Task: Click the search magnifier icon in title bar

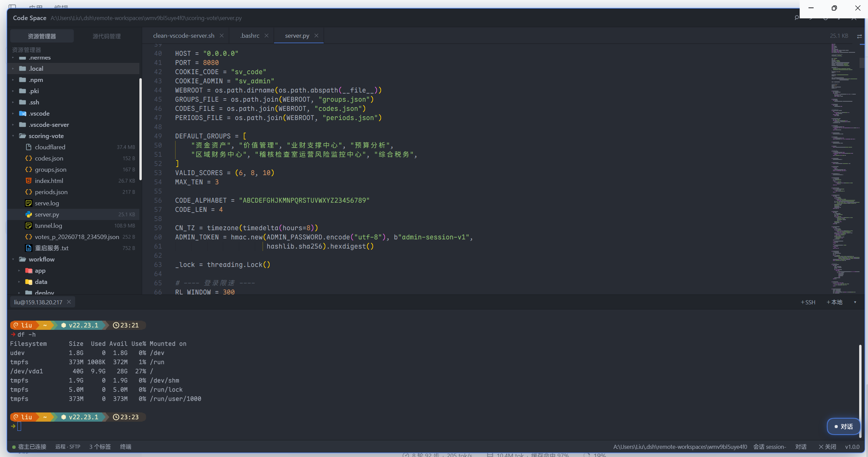Action: click(797, 18)
